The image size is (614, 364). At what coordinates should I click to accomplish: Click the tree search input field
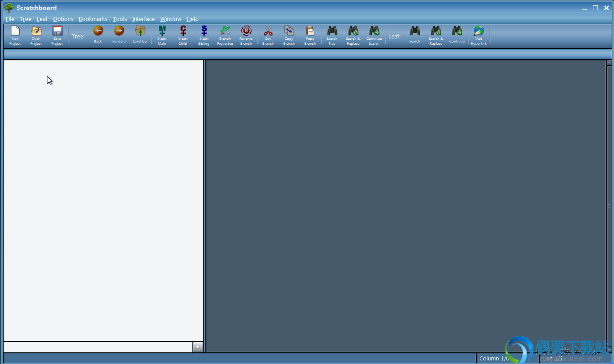click(98, 347)
